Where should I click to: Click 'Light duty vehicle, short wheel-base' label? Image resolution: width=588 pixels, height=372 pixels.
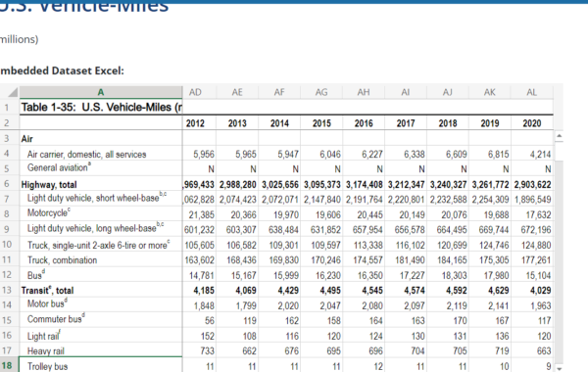(97, 198)
